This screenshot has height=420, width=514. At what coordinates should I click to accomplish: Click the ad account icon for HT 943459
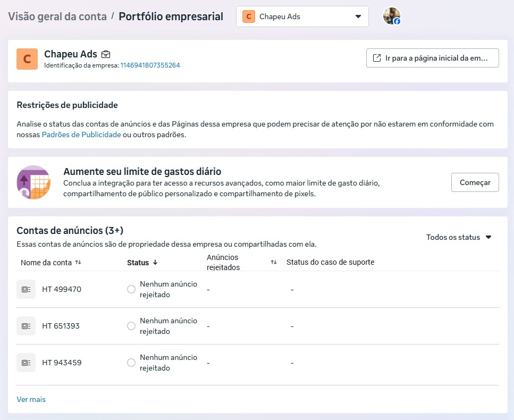point(26,363)
